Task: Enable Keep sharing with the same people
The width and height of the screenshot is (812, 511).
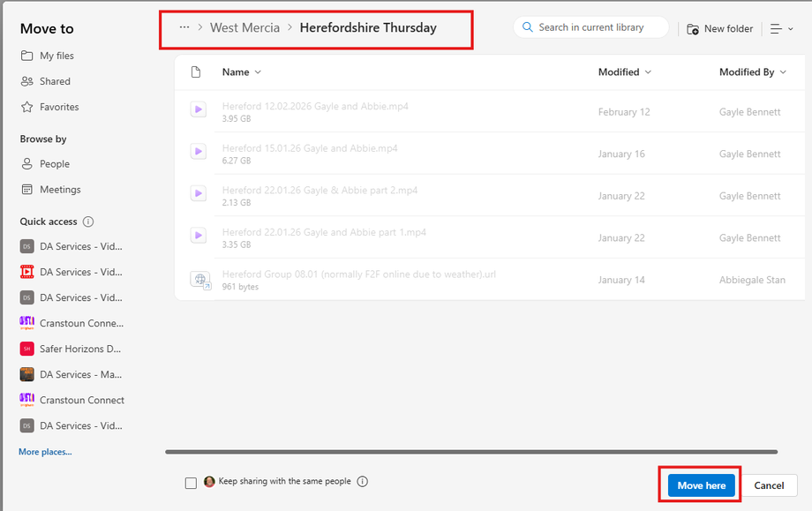Action: coord(191,483)
